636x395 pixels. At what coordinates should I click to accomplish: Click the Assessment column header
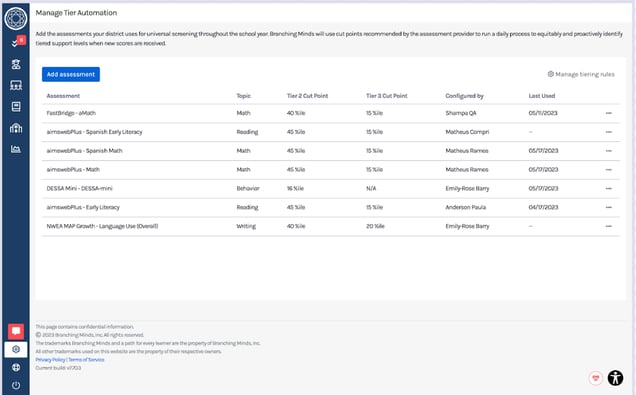[x=63, y=96]
